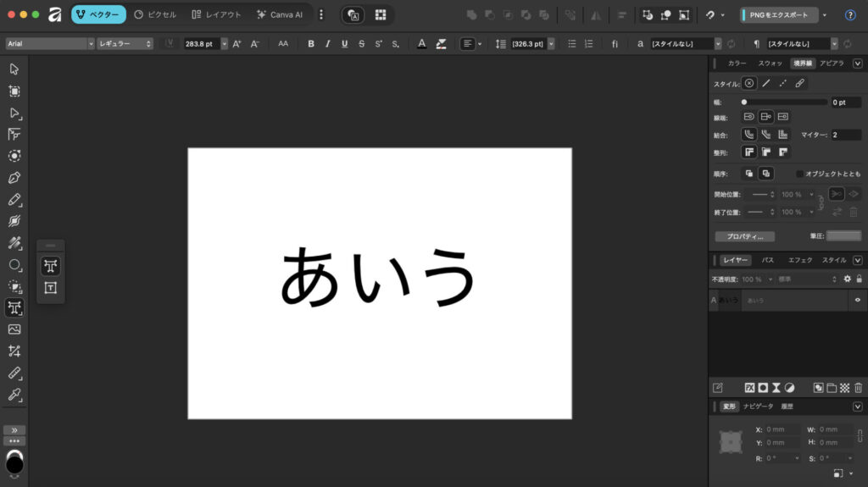Viewport: 868px width, 487px height.
Task: Open the カラー panel tab
Action: click(x=737, y=63)
